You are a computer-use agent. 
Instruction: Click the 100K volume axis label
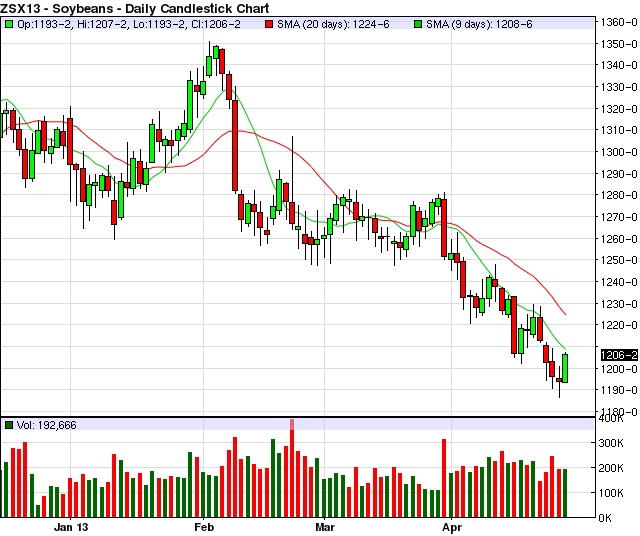[611, 493]
